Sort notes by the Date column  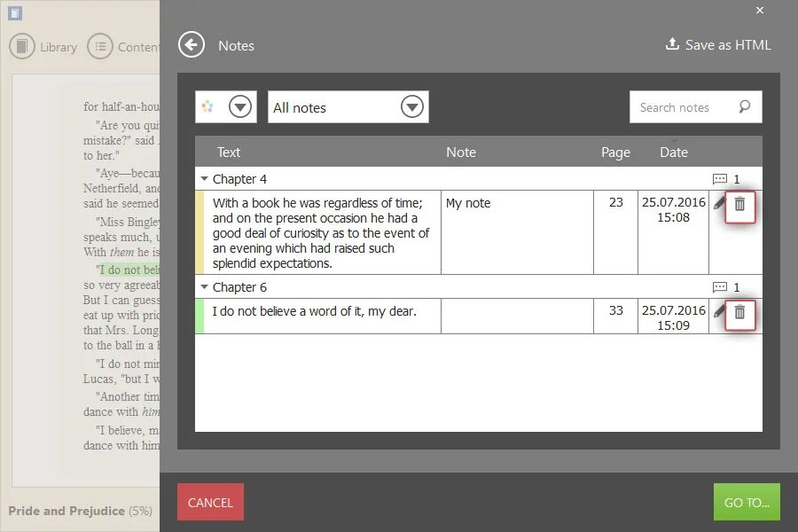click(x=674, y=152)
